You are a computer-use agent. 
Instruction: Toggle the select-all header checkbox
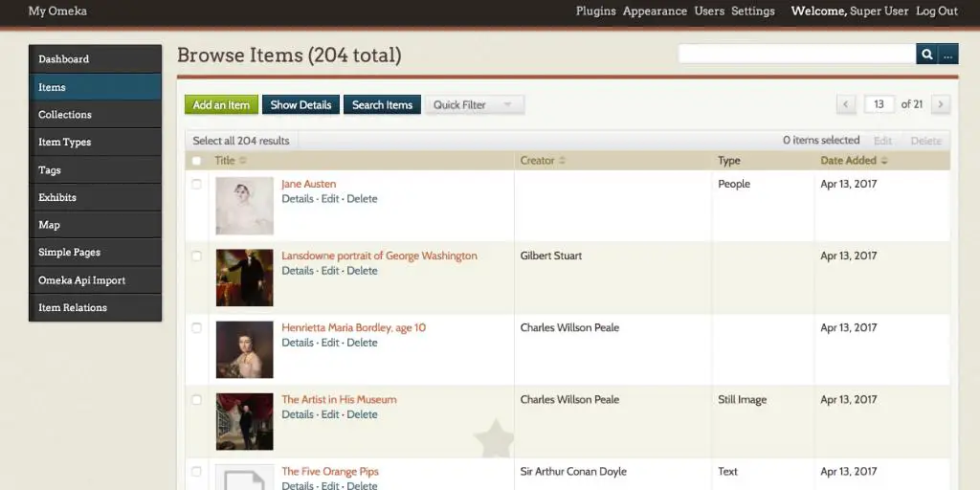tap(197, 161)
